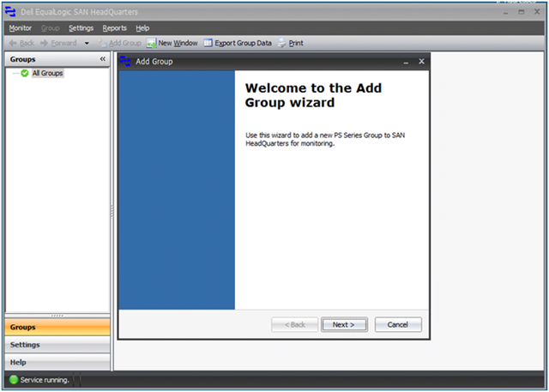Click the disabled Back wizard button
The width and height of the screenshot is (549, 392).
click(294, 324)
